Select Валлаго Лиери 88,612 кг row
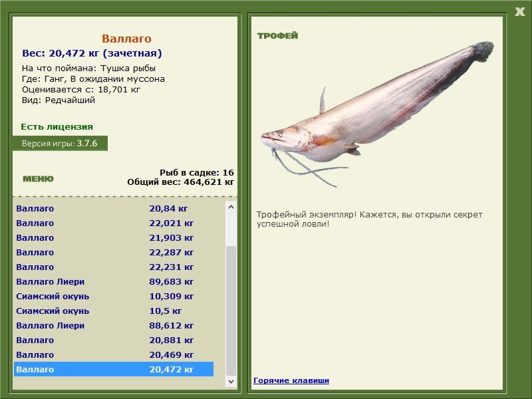Image resolution: width=532 pixels, height=399 pixels. click(114, 325)
